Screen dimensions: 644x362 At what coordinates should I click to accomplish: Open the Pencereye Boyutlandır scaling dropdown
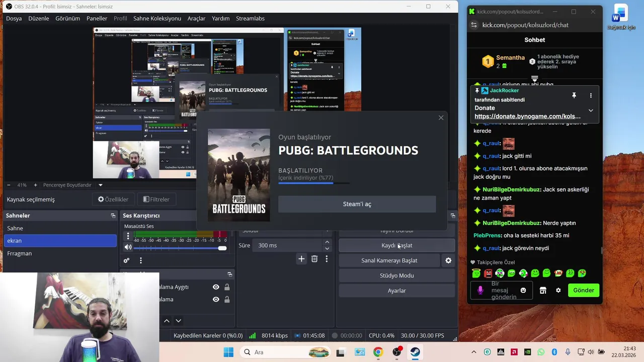tap(100, 185)
